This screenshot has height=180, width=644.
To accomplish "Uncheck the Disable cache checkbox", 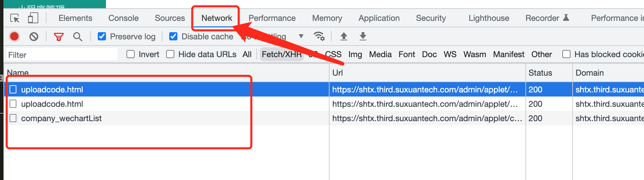I will pos(173,36).
